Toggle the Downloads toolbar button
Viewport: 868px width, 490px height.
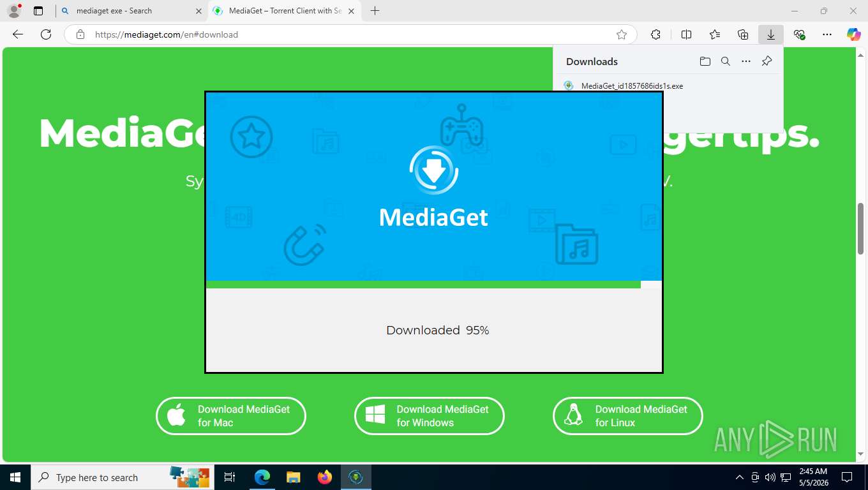pyautogui.click(x=771, y=34)
